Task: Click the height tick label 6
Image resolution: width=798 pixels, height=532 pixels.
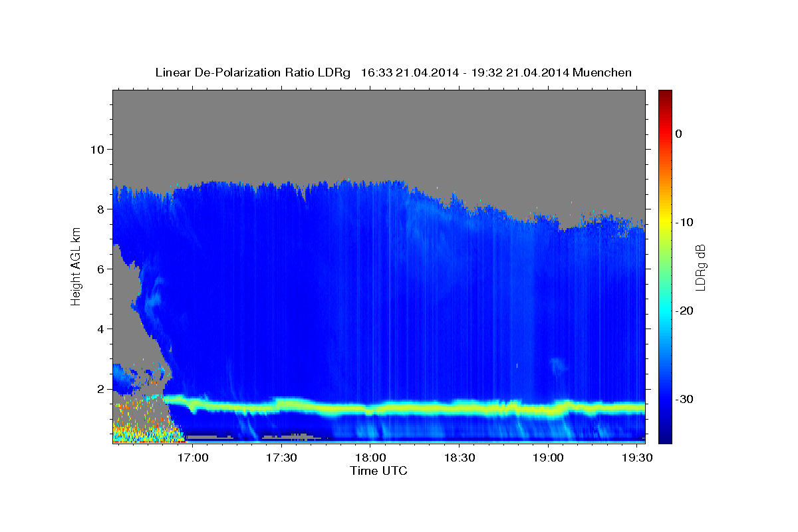Action: click(x=100, y=269)
